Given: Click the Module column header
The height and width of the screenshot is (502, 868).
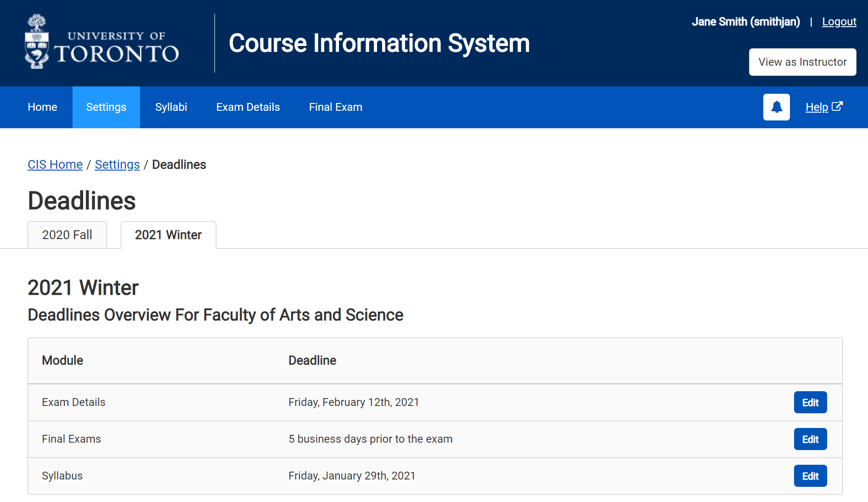Looking at the screenshot, I should [x=62, y=360].
